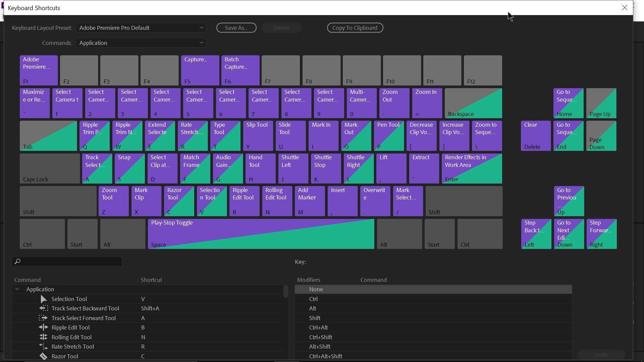Click the Track Select Forward Tool icon
Screen dimensions: 644x362
click(x=44, y=318)
